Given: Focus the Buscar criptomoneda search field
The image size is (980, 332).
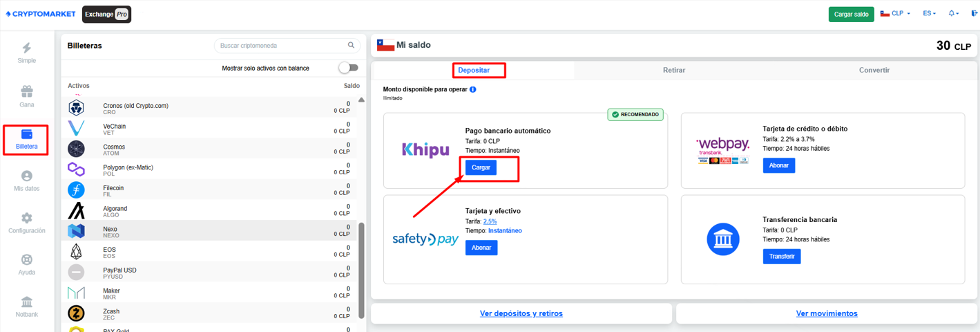Looking at the screenshot, I should click(287, 46).
